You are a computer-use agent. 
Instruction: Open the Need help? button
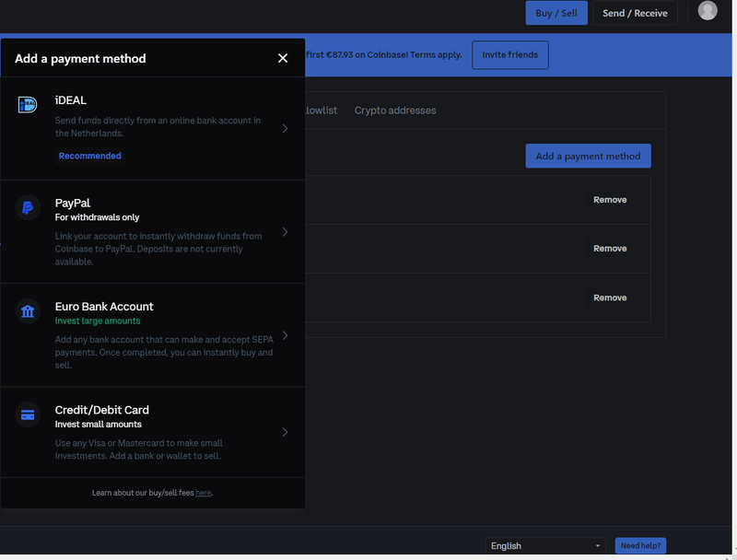(640, 546)
